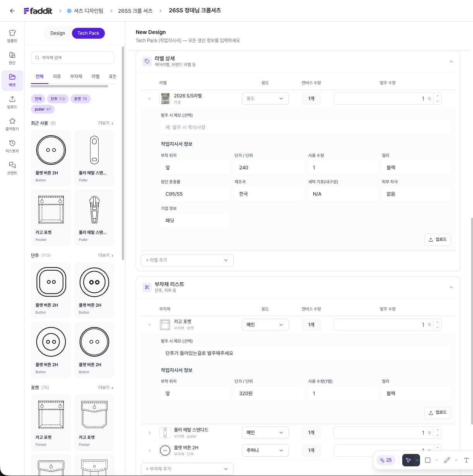The height and width of the screenshot is (476, 473).
Task: Click 더보기 next to 포켓 (76)
Action: point(106,388)
